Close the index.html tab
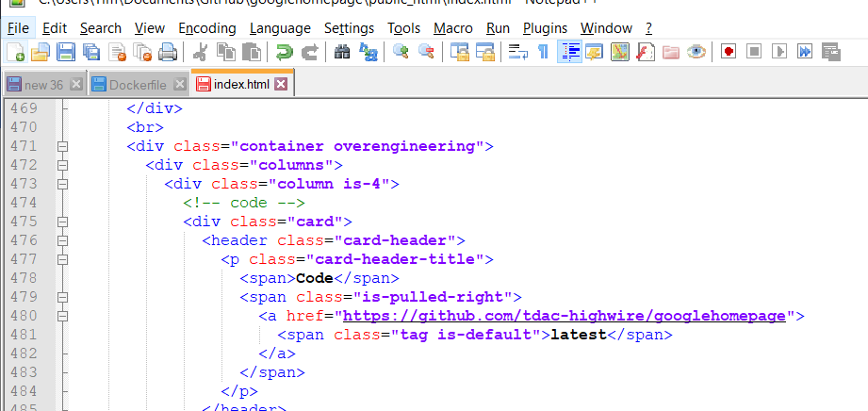Viewport: 868px width, 411px height. (281, 84)
